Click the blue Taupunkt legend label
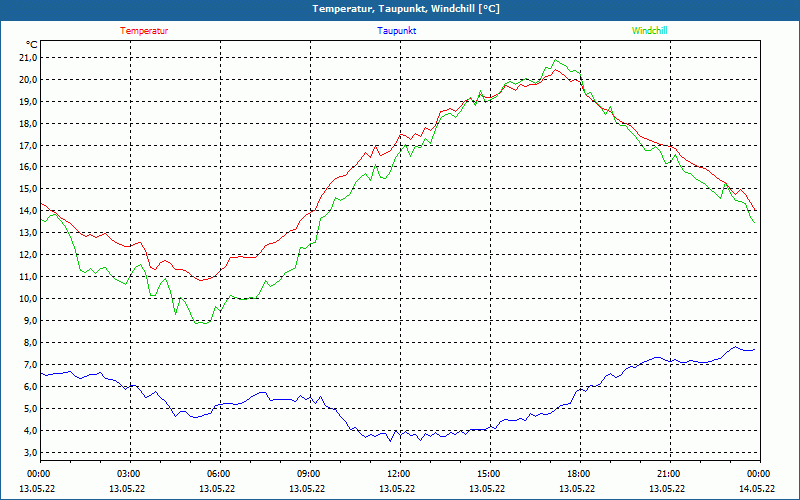 click(397, 31)
